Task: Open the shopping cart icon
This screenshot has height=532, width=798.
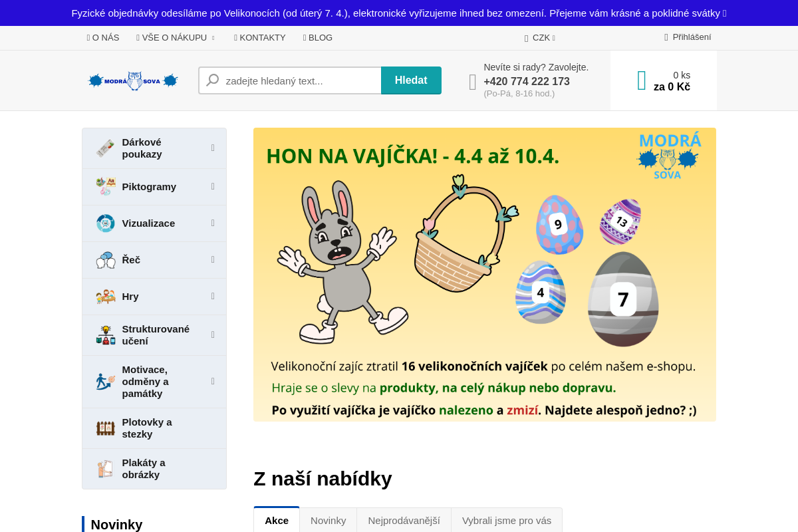Action: click(640, 80)
